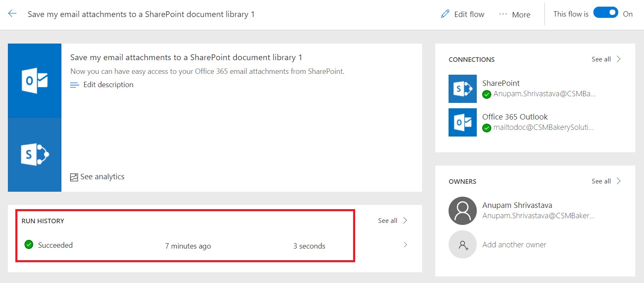Open the More options ellipsis icon

[503, 14]
